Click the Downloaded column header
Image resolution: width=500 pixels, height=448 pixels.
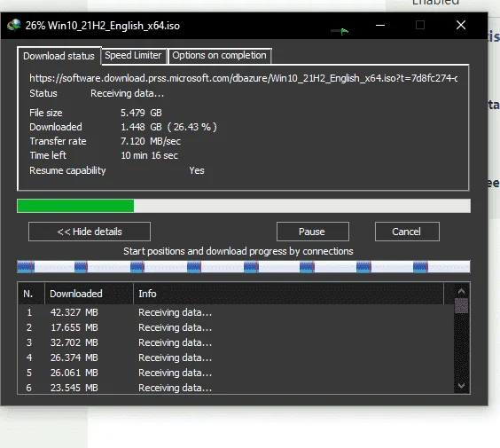click(x=89, y=294)
